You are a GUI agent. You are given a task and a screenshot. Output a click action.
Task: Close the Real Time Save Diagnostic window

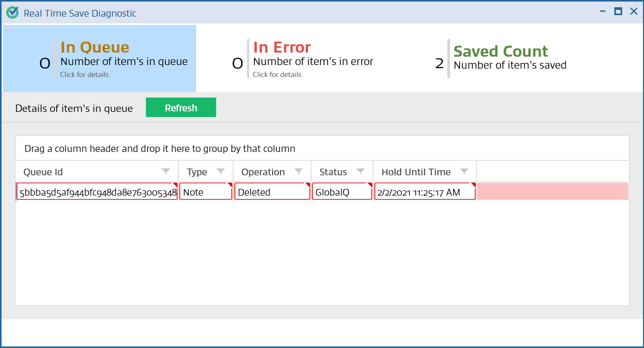(x=634, y=11)
